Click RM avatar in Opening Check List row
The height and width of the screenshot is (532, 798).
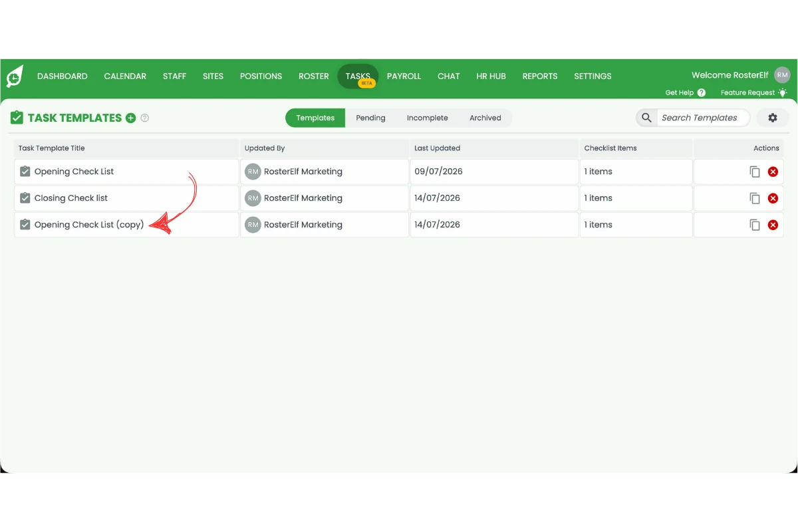tap(253, 172)
